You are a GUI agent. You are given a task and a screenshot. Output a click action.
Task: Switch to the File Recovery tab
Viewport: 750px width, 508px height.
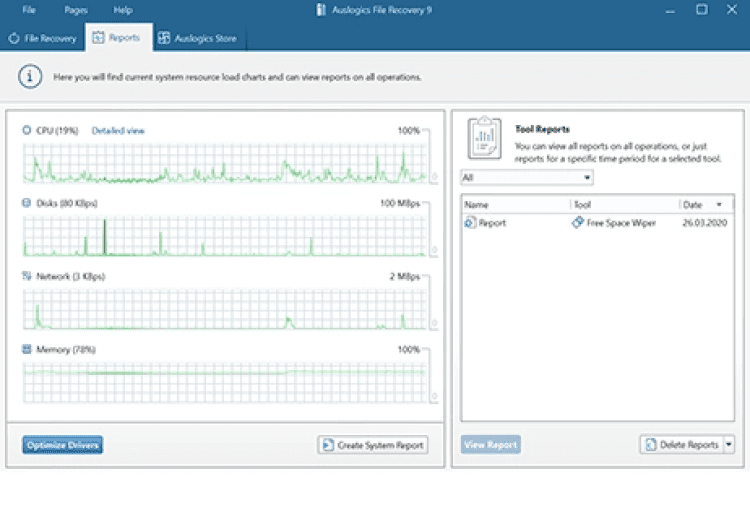point(43,38)
